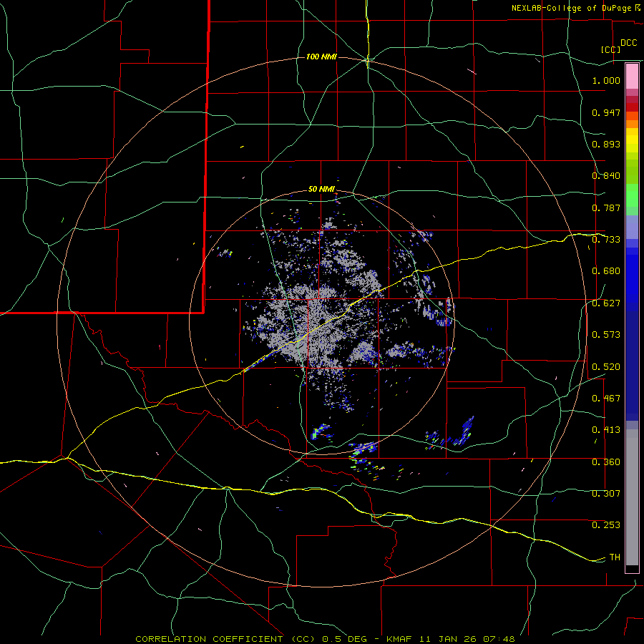Click the 0.947 legend value

(606, 112)
